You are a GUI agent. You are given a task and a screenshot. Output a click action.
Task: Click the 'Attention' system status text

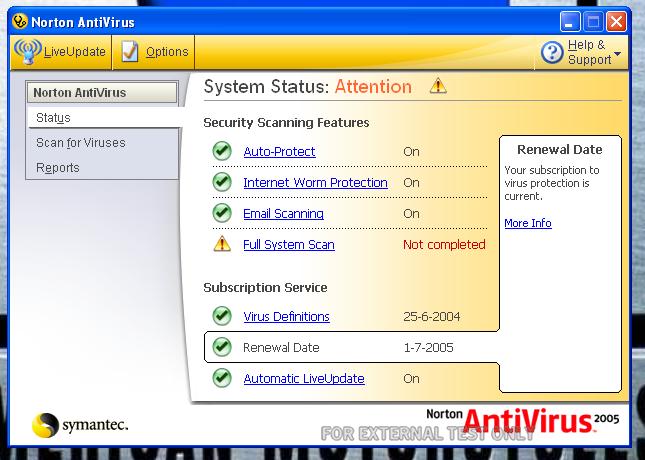(373, 86)
